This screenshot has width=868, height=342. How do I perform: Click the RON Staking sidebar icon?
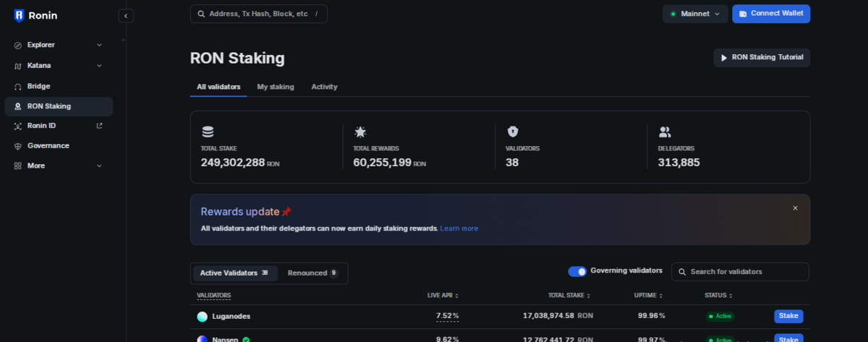[x=18, y=106]
